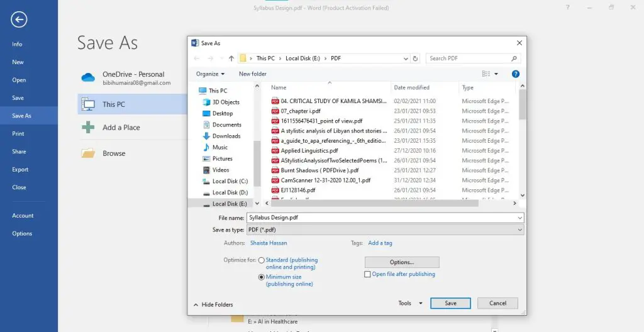Viewport: 644px width, 332px height.
Task: Choose Share in backstage menu
Action: pyautogui.click(x=19, y=152)
